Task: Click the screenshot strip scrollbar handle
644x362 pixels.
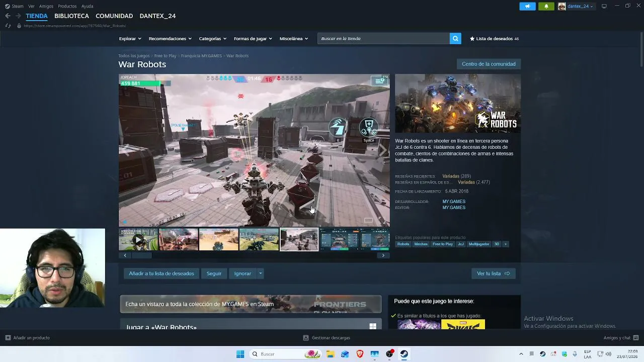Action: click(141, 255)
